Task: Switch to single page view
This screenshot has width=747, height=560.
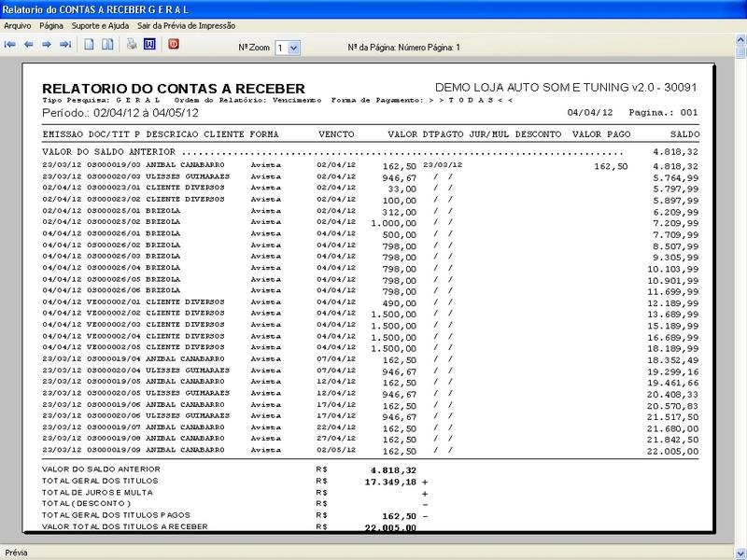Action: (x=91, y=44)
